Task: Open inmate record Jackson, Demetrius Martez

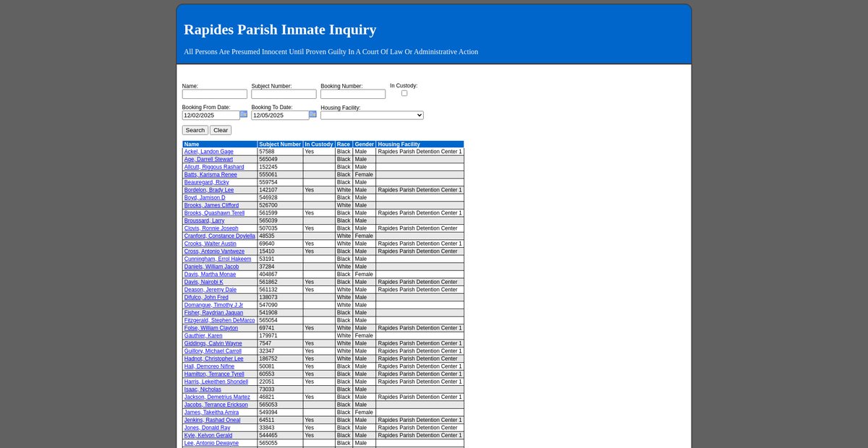Action: (217, 397)
